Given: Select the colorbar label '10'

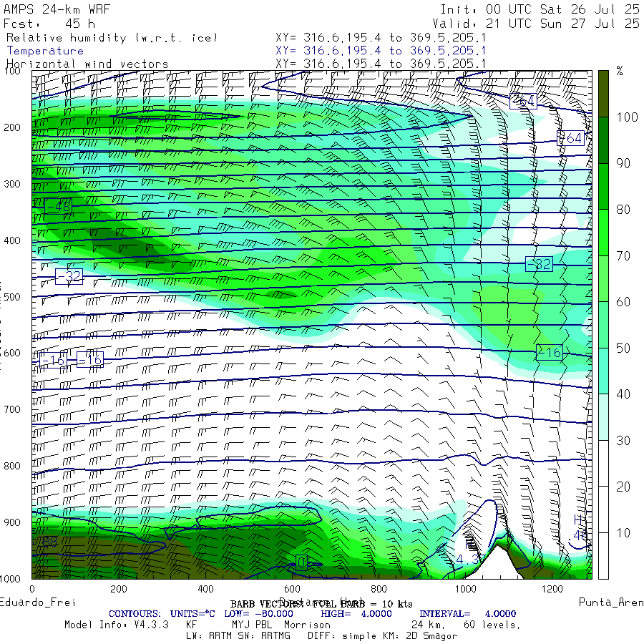Looking at the screenshot, I should click(623, 533).
